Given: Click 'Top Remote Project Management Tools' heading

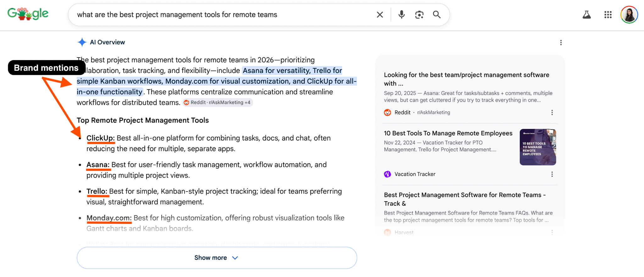Looking at the screenshot, I should [143, 120].
